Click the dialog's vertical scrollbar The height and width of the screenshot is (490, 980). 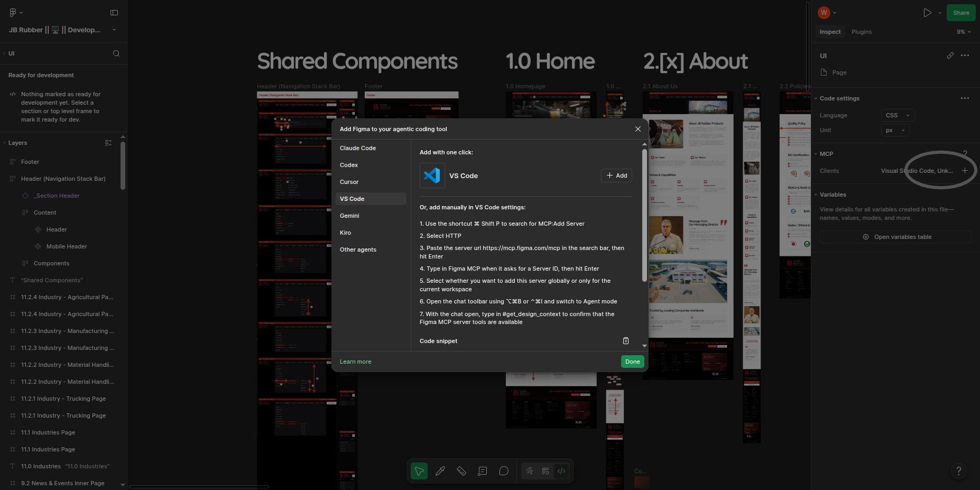(x=644, y=215)
